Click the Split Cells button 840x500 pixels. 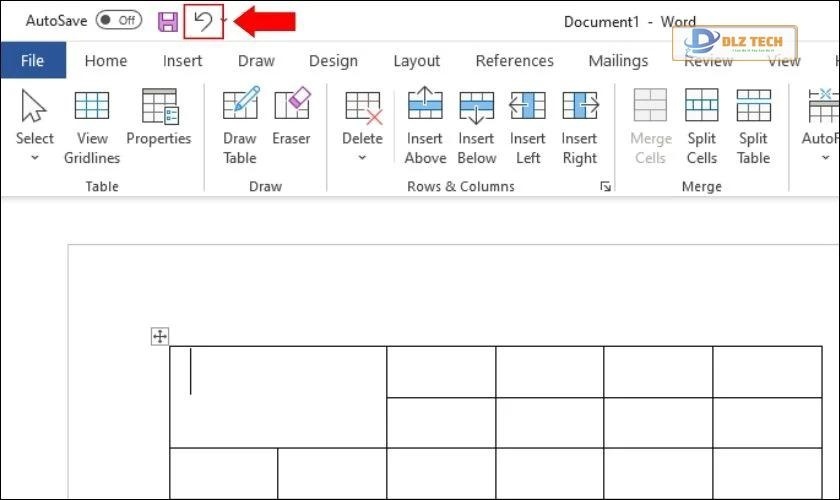701,127
